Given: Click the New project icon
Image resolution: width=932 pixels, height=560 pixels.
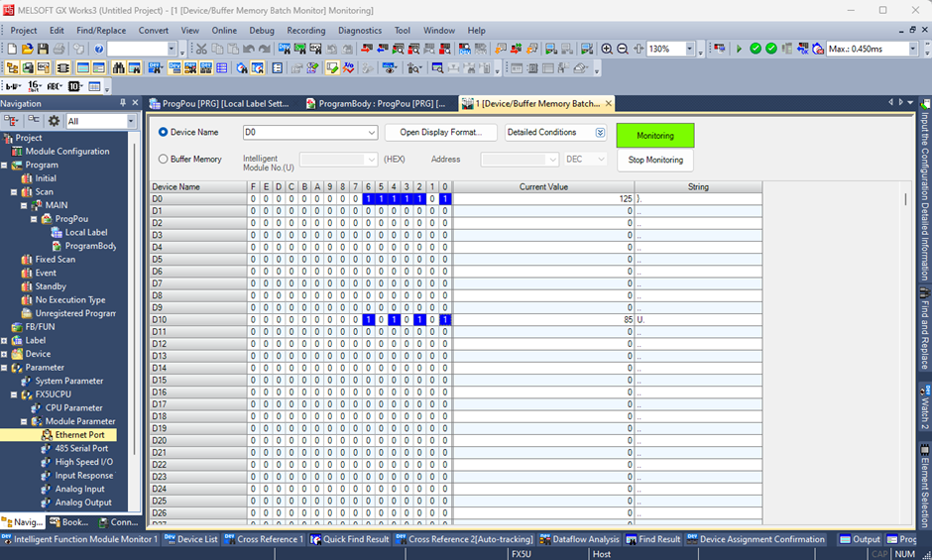Looking at the screenshot, I should coord(11,49).
